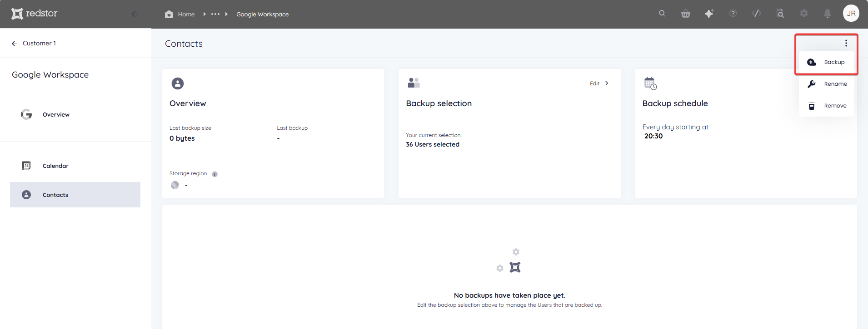Click the 20:30 schedule time

point(653,136)
